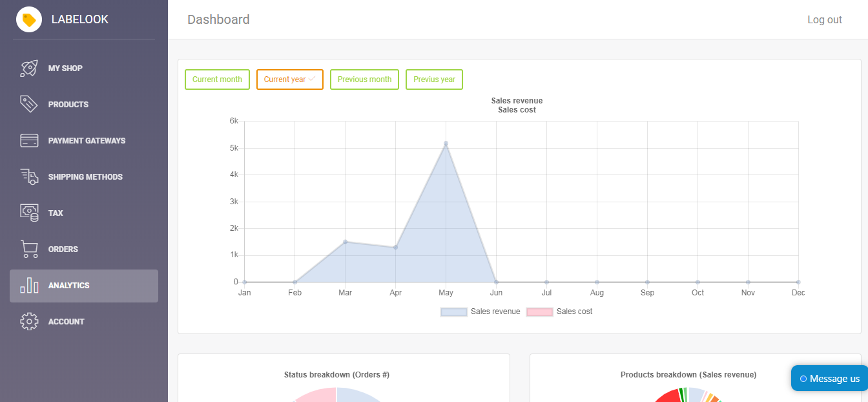
Task: Click the Mar data point on chart
Action: (345, 242)
